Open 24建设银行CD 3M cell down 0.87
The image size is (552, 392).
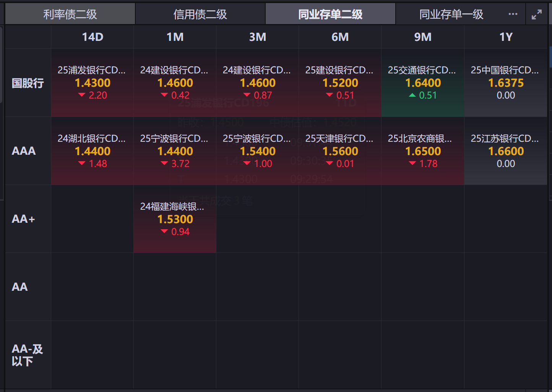(x=257, y=83)
